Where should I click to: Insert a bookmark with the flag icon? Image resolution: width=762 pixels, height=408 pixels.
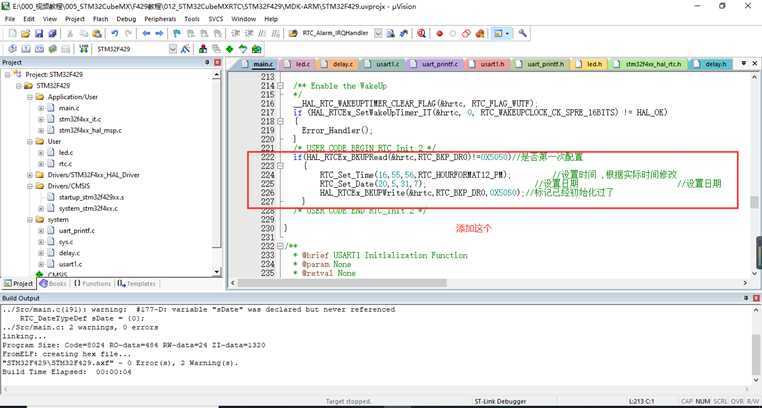click(x=177, y=34)
